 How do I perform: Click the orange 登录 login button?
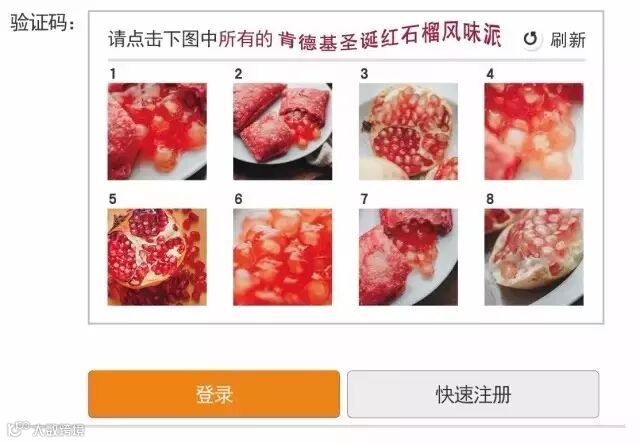click(x=214, y=394)
